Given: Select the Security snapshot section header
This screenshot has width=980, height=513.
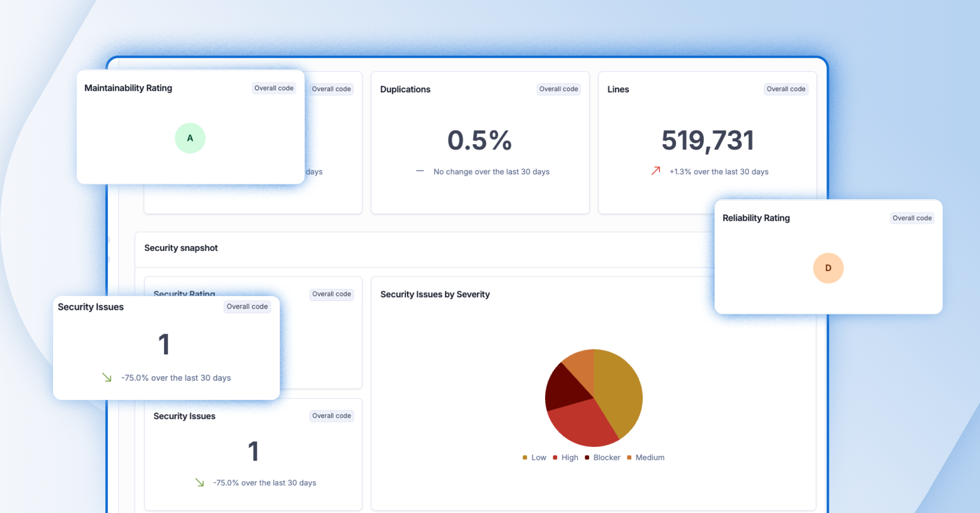Looking at the screenshot, I should point(181,248).
